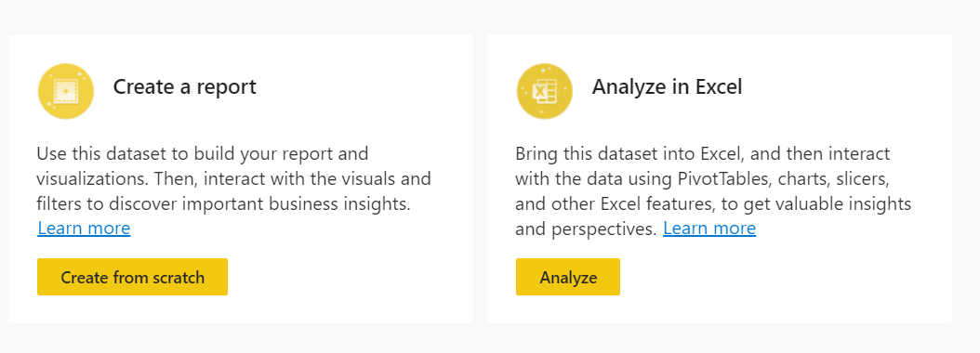Click the 'and other Excel features' text line

coord(713,203)
